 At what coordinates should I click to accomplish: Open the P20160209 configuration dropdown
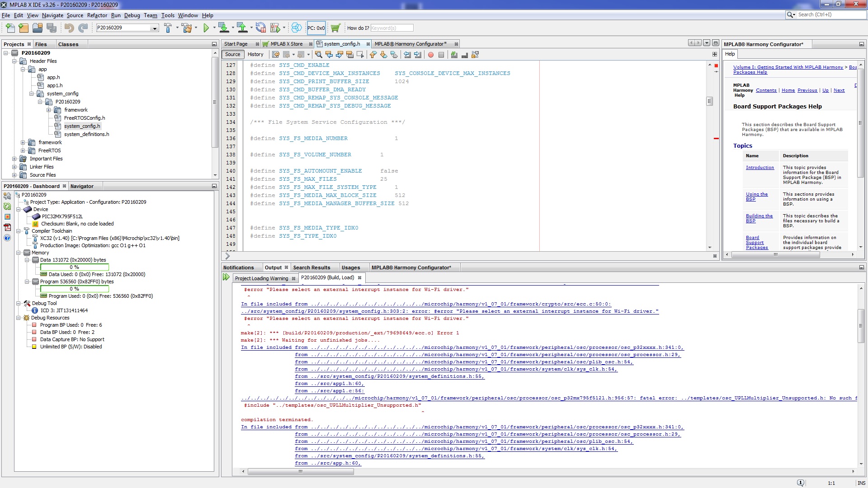pos(155,28)
